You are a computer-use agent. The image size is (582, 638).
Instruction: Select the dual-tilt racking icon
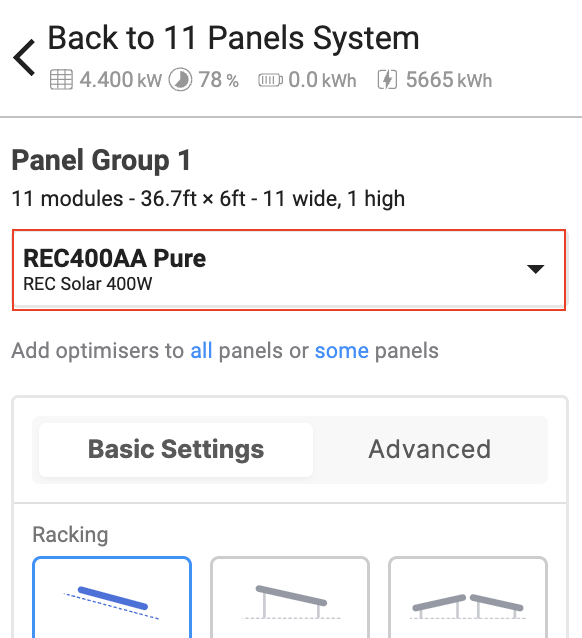468,597
